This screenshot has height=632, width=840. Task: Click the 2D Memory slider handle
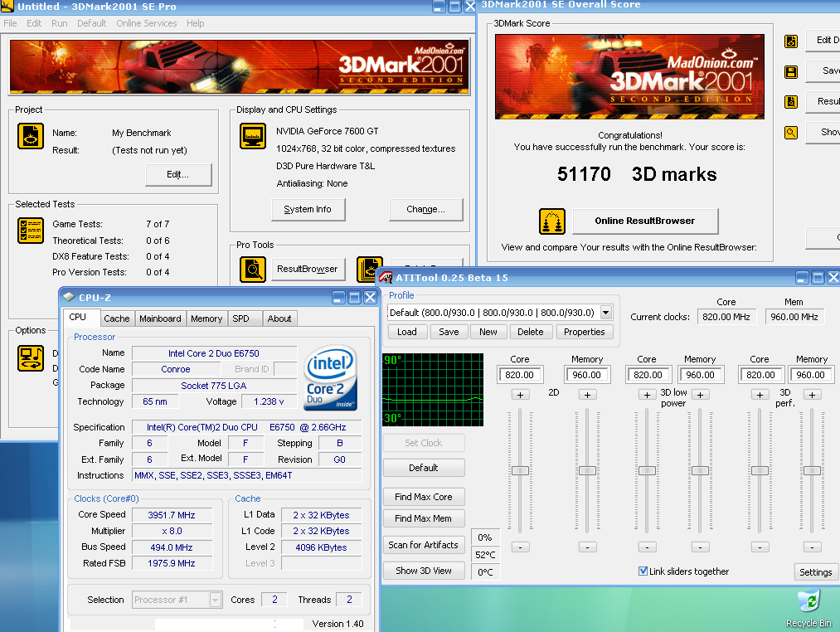(588, 470)
